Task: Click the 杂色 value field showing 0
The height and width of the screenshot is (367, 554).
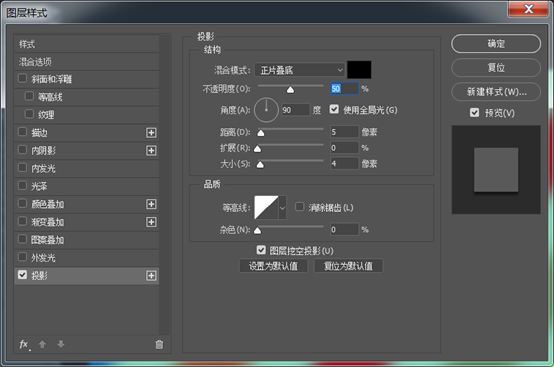Action: 344,230
